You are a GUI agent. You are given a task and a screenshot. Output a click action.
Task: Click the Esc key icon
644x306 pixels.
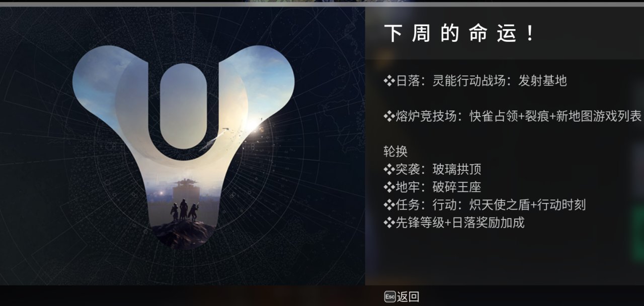(x=390, y=297)
